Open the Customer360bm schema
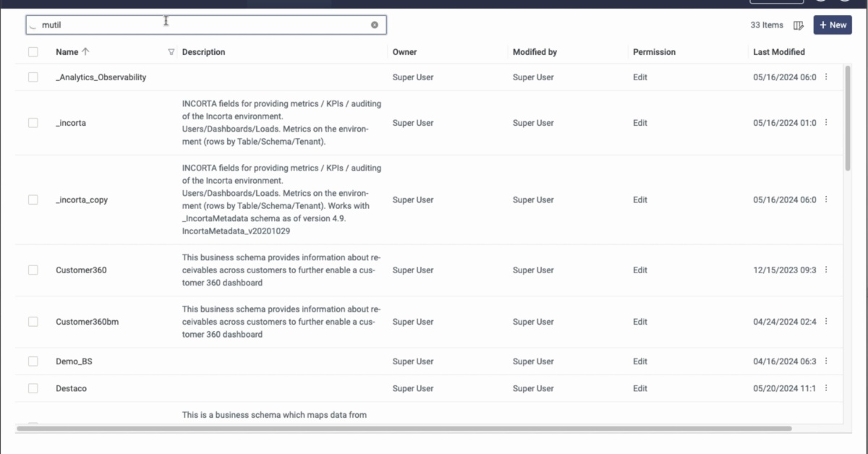The height and width of the screenshot is (454, 868). tap(87, 322)
